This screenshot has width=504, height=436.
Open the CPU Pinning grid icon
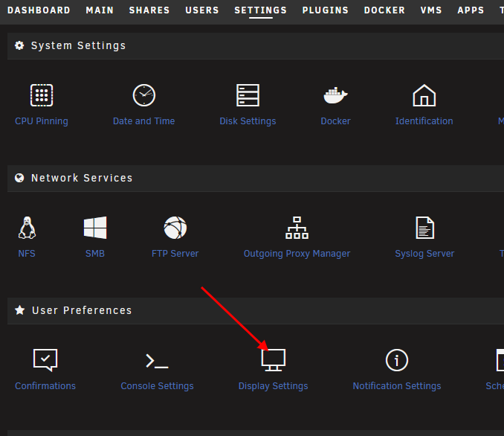(42, 95)
